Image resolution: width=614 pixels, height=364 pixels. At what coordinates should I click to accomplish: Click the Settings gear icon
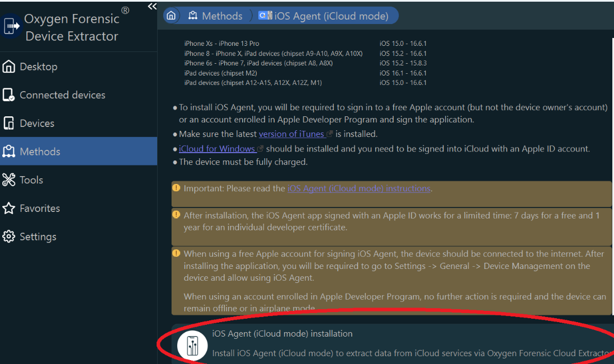pos(8,237)
